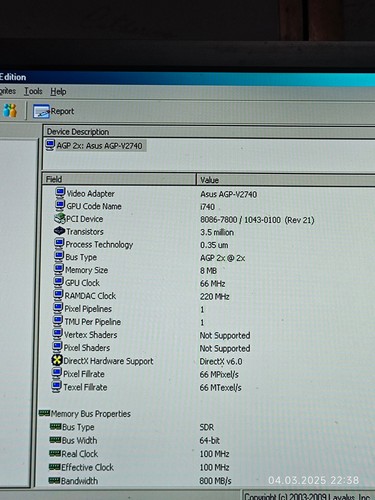The image size is (375, 500).
Task: Click the DirectX Hardware Support icon
Action: (57, 360)
